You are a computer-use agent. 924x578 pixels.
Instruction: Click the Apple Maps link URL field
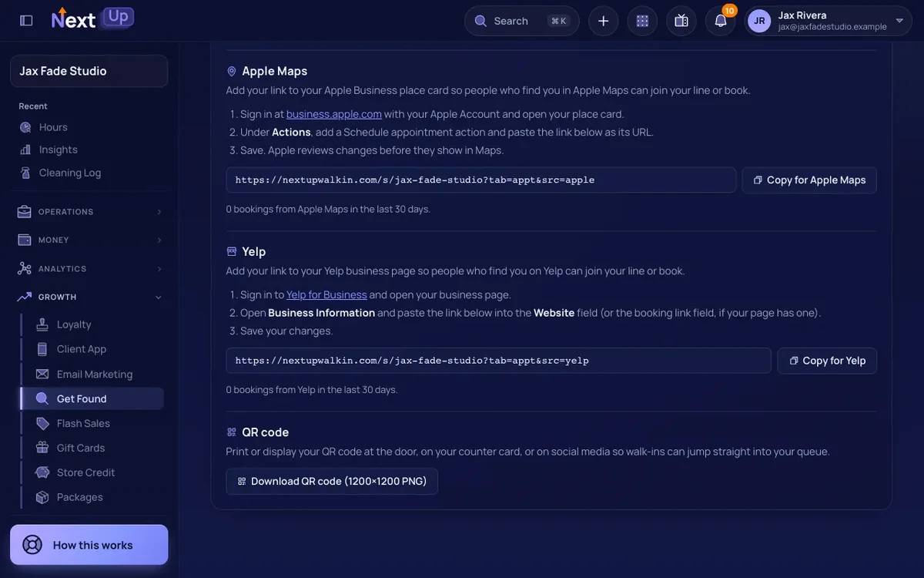click(481, 180)
